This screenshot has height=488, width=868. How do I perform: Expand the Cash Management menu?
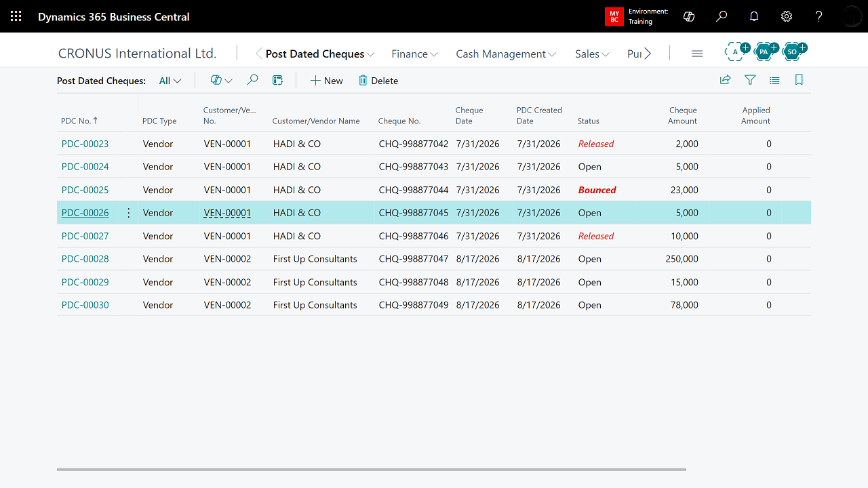pos(506,54)
